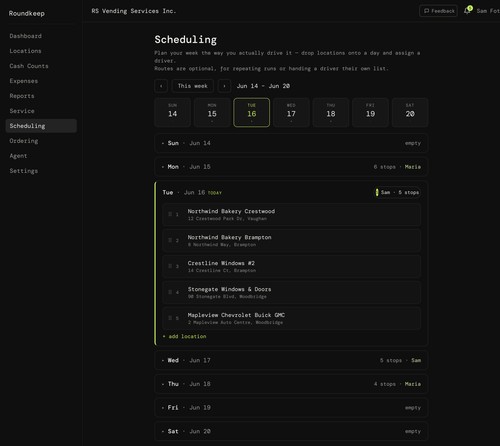
Task: Grab drag handle for Northwind Bakery Crestwood
Action: (x=170, y=214)
